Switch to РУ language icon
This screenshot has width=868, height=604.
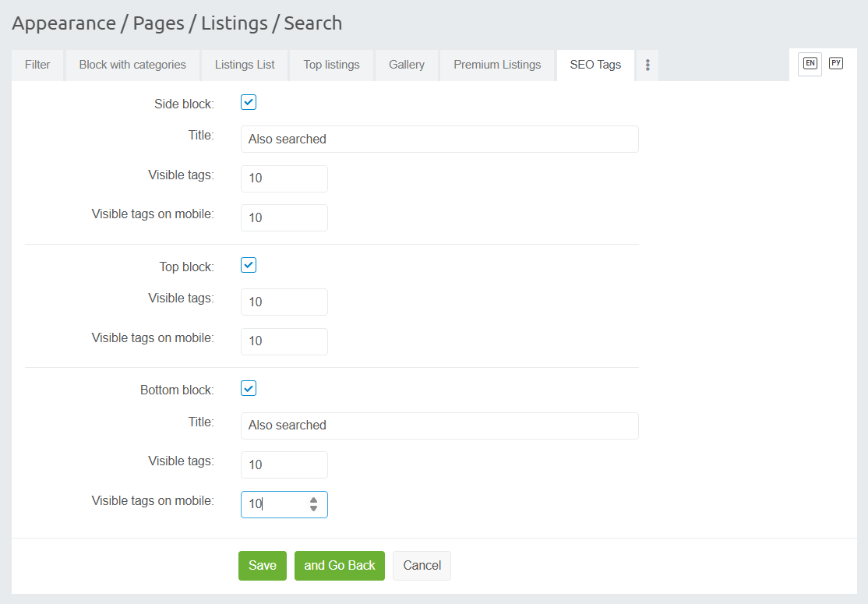836,64
